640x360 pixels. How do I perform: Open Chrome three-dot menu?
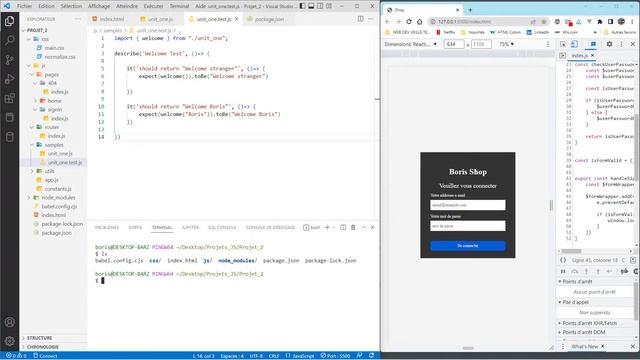[x=632, y=22]
